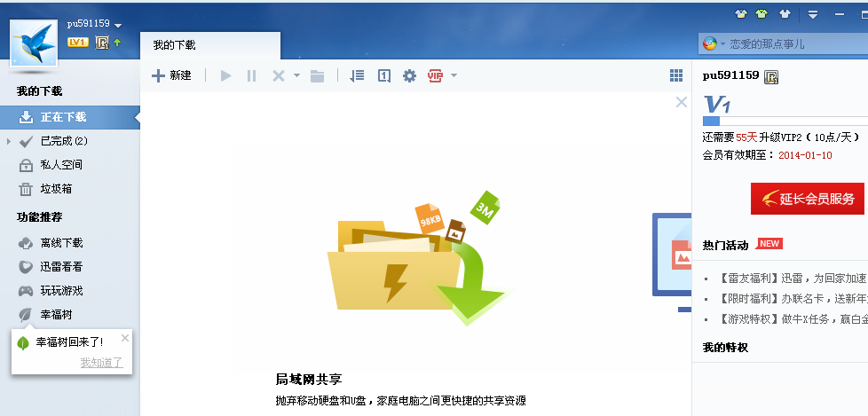Select 正在下载 in the sidebar
This screenshot has width=868, height=416.
[70, 117]
